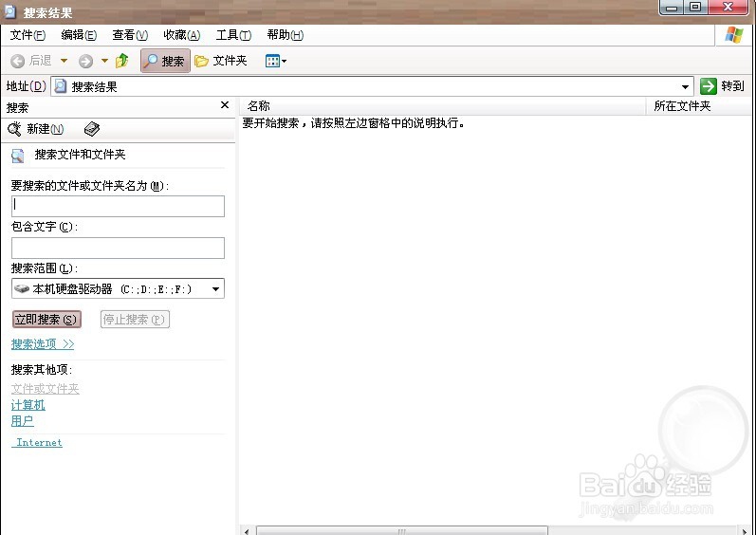The height and width of the screenshot is (535, 756).
Task: Click the 计算机 search link
Action: (28, 405)
